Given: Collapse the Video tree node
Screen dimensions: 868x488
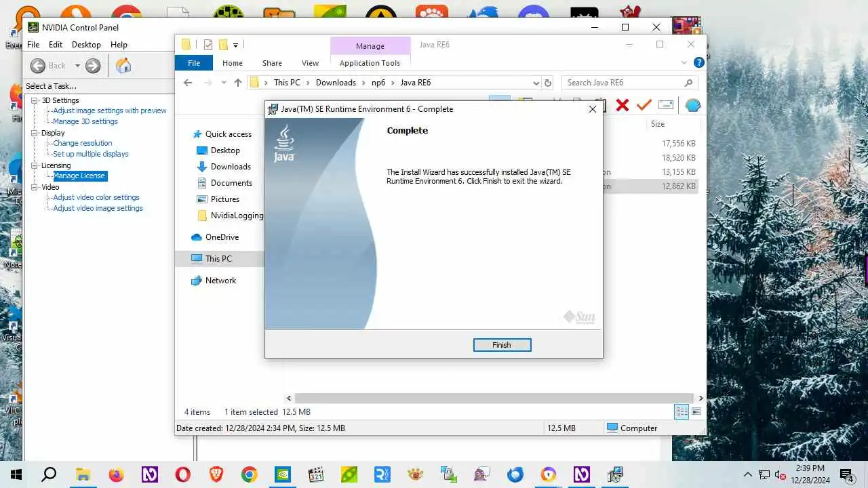Looking at the screenshot, I should point(35,187).
